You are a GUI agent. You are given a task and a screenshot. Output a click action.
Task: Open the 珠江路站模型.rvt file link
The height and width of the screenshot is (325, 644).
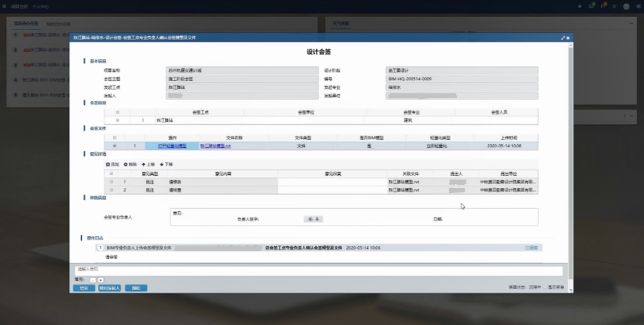[215, 146]
